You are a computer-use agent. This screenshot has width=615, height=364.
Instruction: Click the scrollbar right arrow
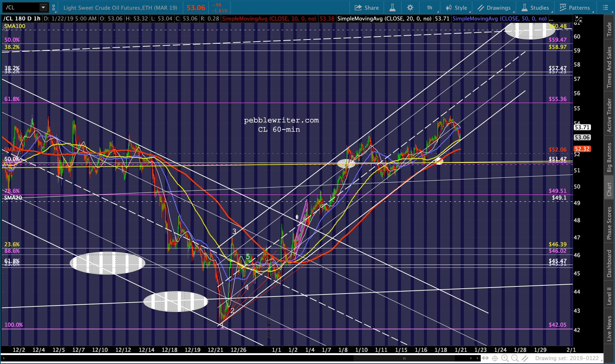pos(478,358)
